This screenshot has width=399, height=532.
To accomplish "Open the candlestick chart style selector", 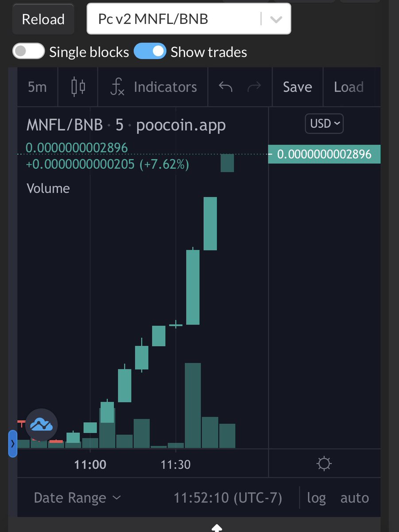I will (78, 87).
